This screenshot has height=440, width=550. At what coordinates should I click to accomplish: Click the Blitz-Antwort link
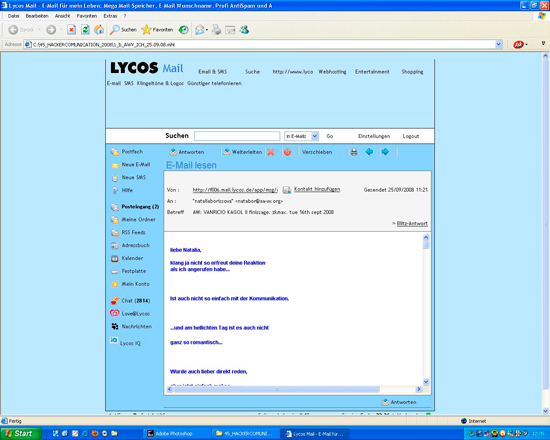tap(412, 224)
